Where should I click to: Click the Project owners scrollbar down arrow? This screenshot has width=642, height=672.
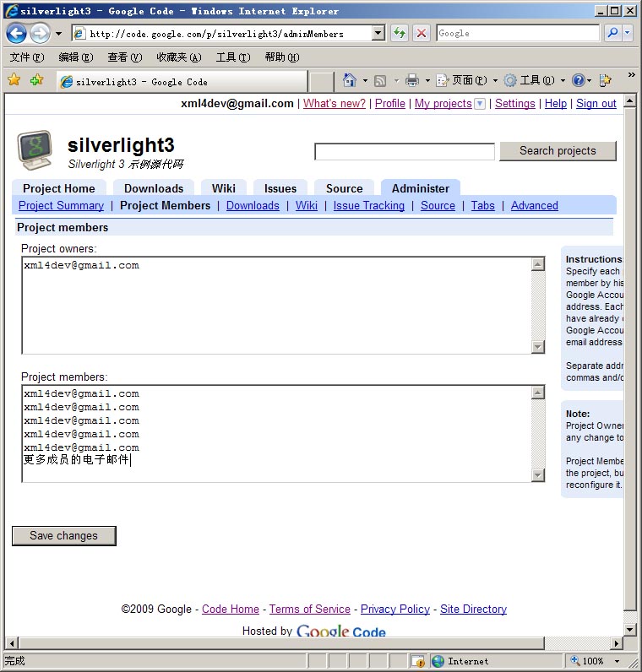pos(538,347)
